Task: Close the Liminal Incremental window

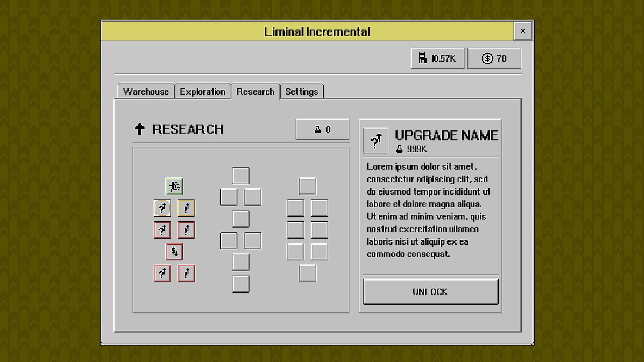Action: 523,31
